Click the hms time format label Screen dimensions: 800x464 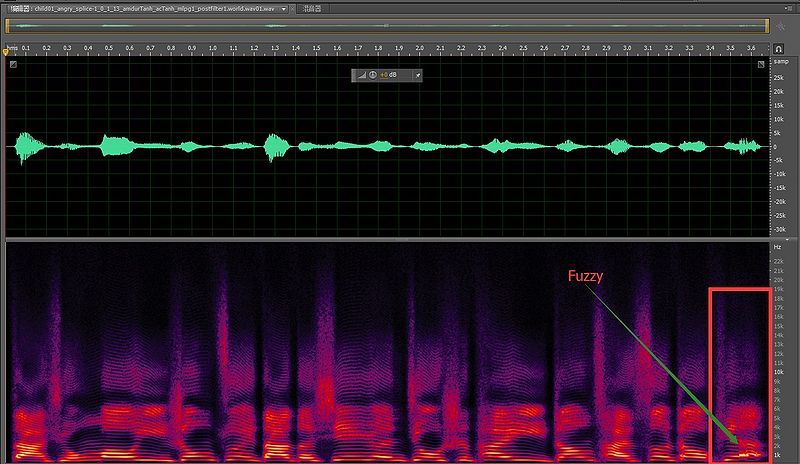(12, 48)
